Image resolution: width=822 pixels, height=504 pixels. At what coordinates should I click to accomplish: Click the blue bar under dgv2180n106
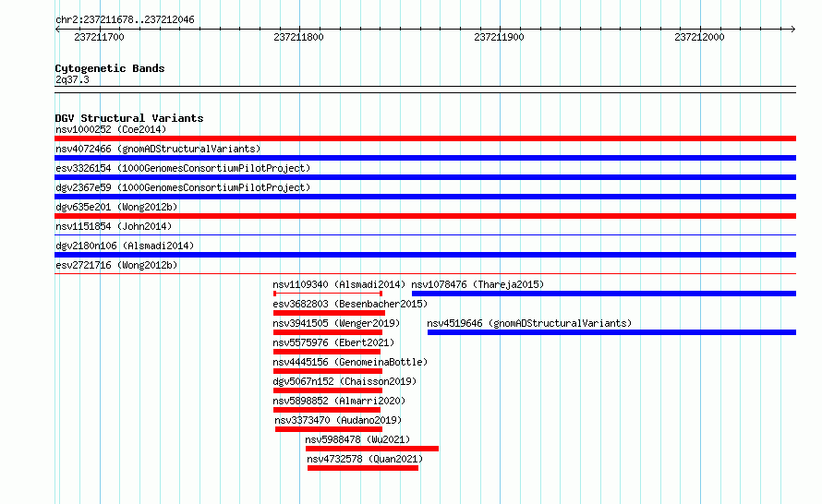pyautogui.click(x=425, y=255)
